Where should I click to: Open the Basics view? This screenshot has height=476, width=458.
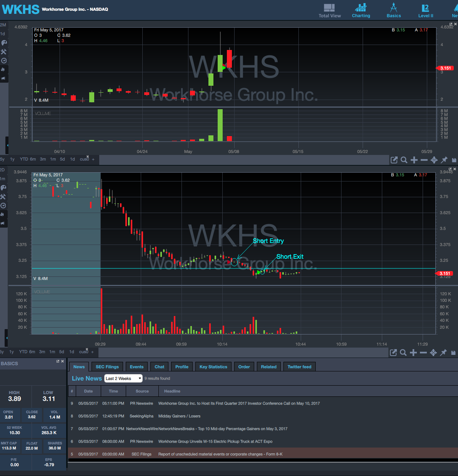click(393, 11)
